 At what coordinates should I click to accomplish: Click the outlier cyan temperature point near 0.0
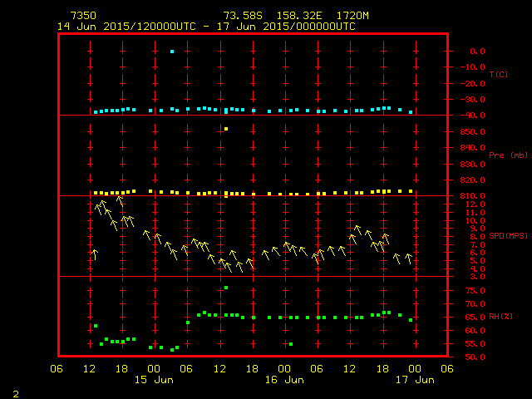172,52
